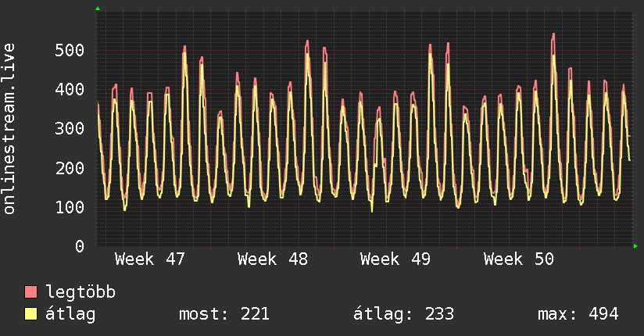Viewport: 644px width, 336px height.
Task: Click the Week 47 axis label
Action: [150, 259]
